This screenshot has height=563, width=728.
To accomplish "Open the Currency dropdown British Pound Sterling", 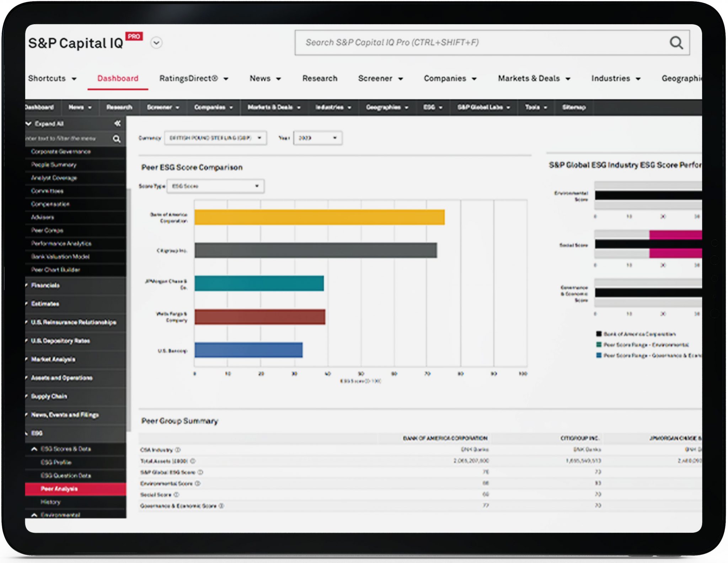I will point(215,138).
